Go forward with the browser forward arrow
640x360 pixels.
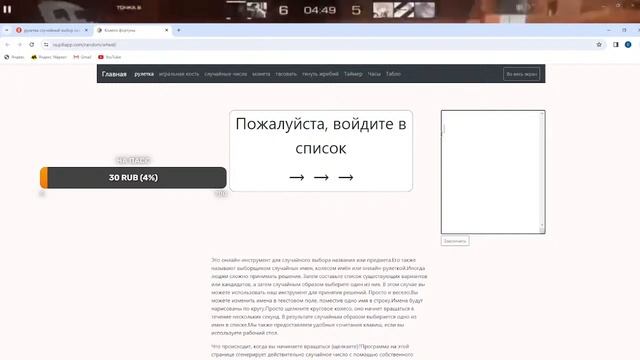tap(19, 44)
